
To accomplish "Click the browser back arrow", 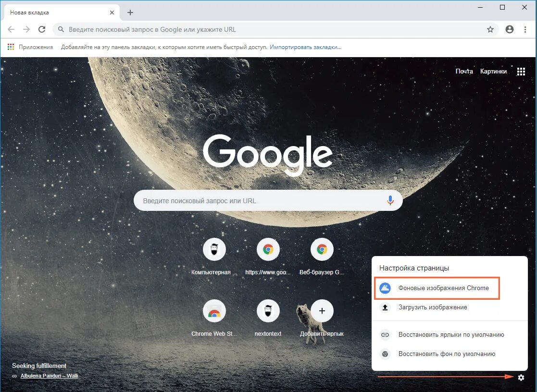I will click(11, 29).
